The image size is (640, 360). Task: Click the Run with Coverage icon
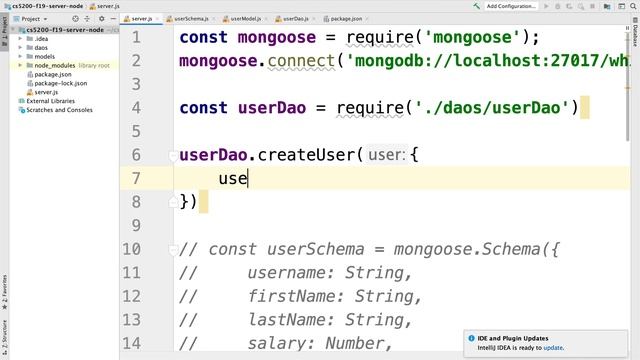[x=569, y=6]
